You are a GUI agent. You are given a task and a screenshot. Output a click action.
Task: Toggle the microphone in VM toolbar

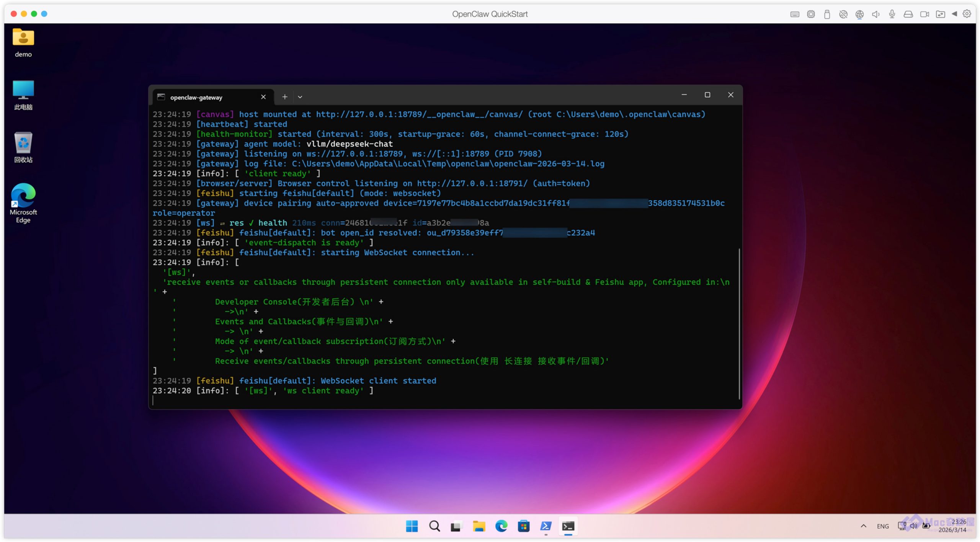coord(892,14)
